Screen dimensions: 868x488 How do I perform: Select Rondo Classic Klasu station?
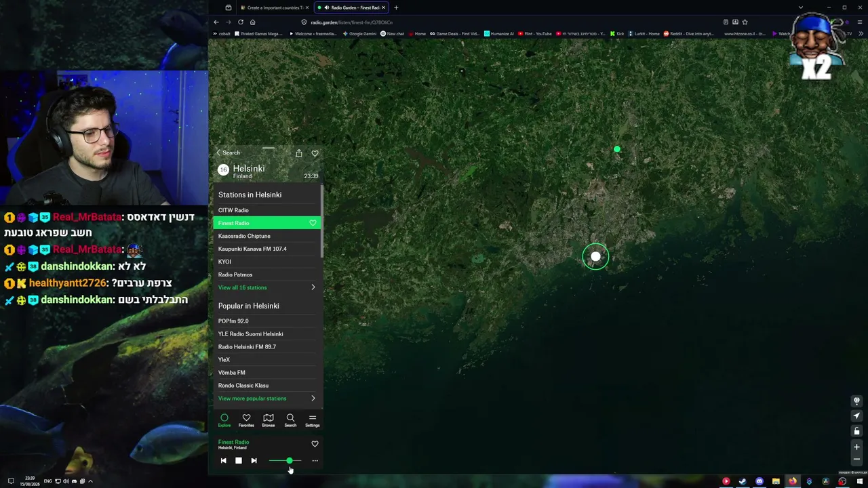[x=267, y=385]
